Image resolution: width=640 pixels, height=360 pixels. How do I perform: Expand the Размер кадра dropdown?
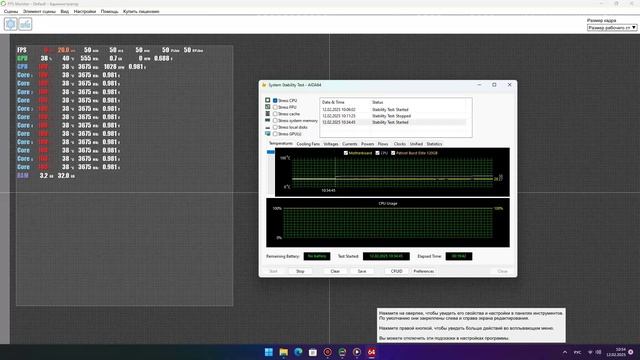(x=612, y=28)
